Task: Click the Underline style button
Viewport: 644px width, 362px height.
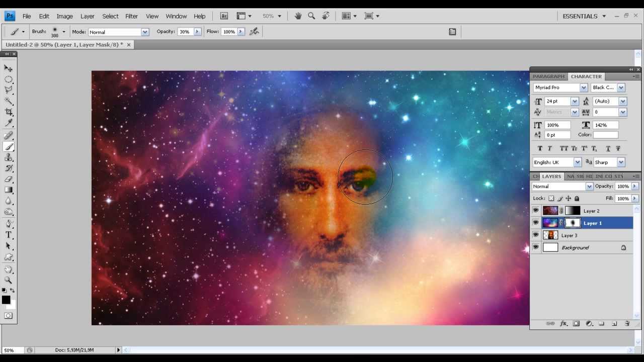Action: [608, 148]
